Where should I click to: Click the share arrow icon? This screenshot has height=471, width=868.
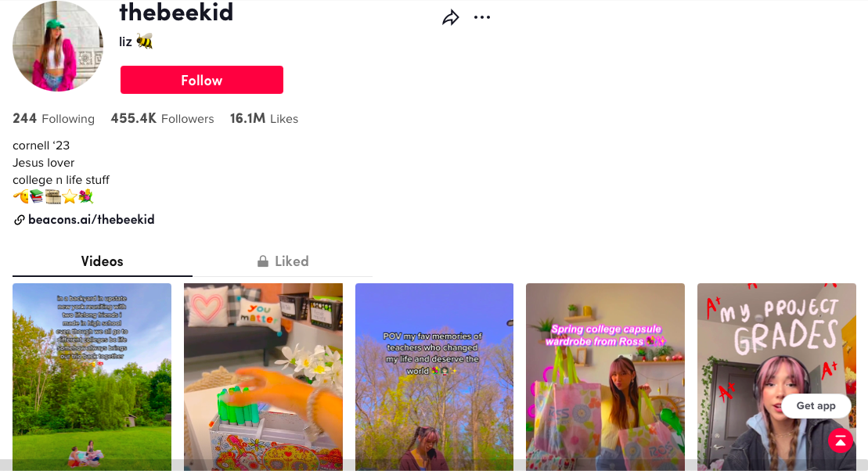tap(451, 18)
